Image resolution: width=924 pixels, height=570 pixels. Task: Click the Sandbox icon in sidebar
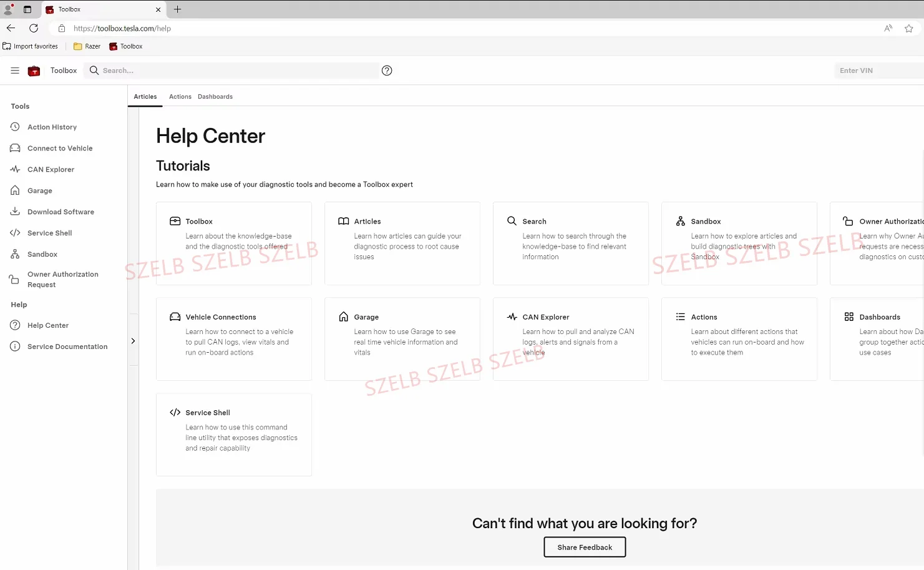[15, 254]
